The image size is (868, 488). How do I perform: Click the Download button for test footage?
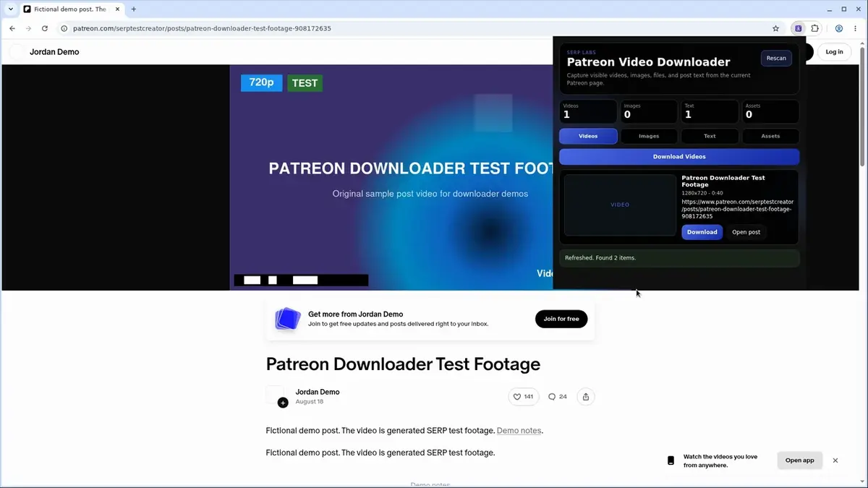coord(702,232)
